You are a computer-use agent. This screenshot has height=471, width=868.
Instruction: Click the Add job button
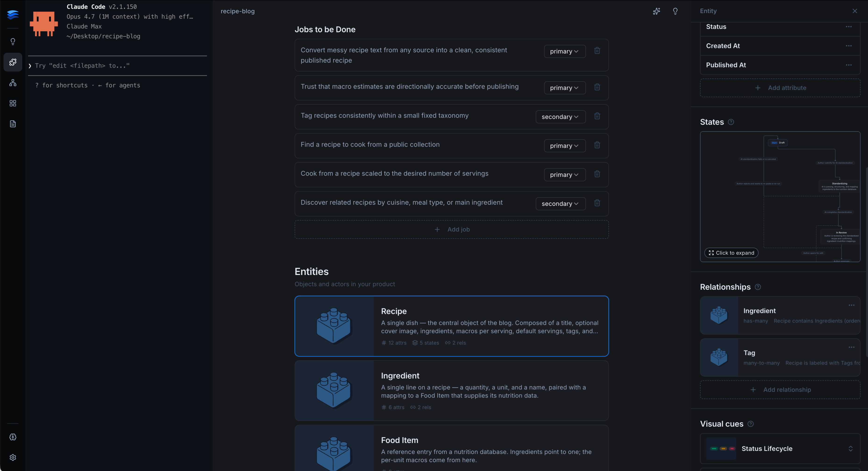point(452,229)
